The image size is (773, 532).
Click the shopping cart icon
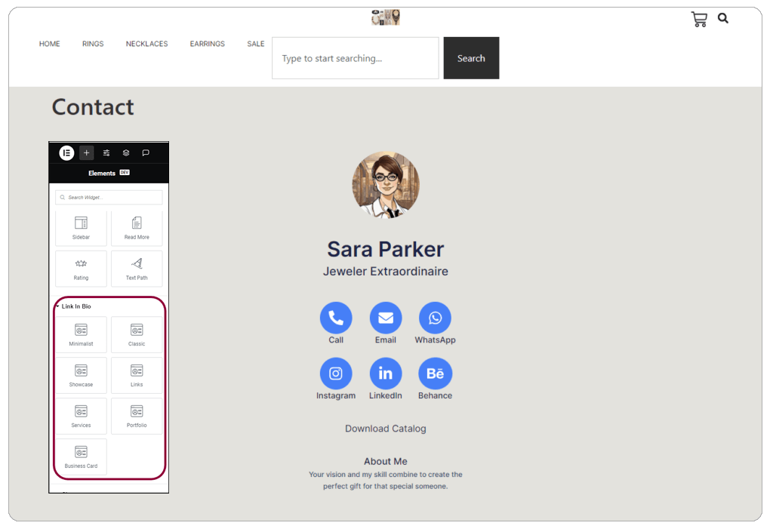click(699, 19)
